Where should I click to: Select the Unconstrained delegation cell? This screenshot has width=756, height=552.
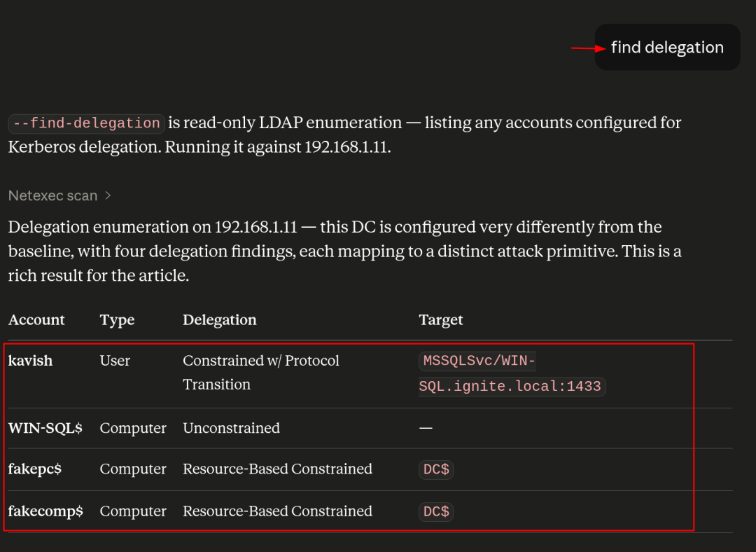232,428
